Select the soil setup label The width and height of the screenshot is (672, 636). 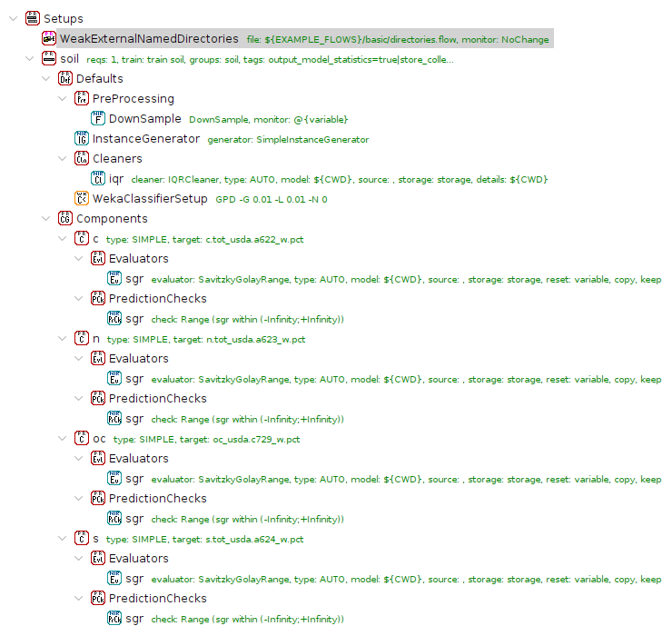click(69, 59)
